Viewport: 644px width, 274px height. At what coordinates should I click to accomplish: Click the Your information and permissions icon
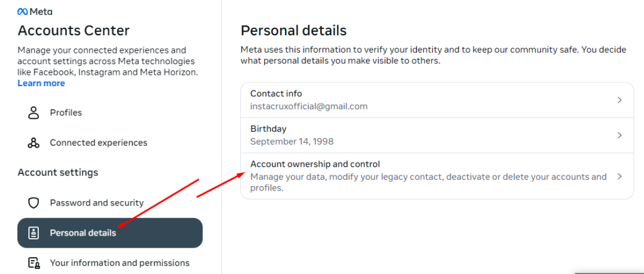(x=33, y=263)
